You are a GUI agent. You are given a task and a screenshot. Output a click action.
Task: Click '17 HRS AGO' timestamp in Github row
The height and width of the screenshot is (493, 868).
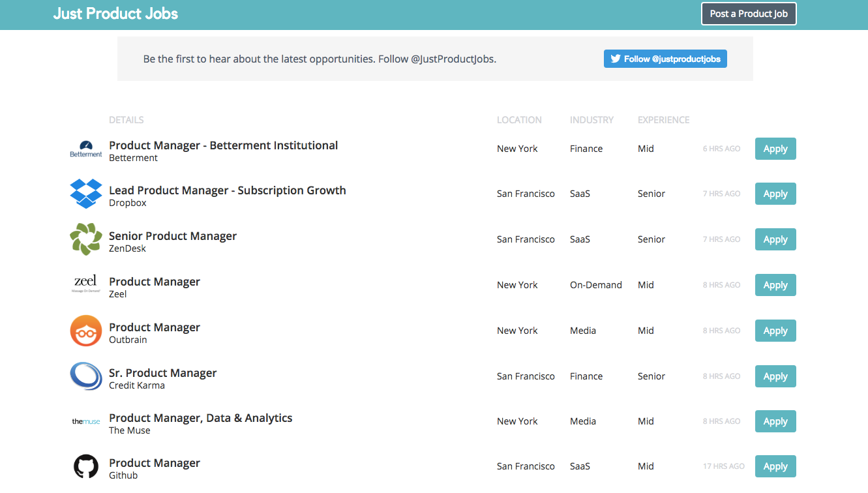724,466
